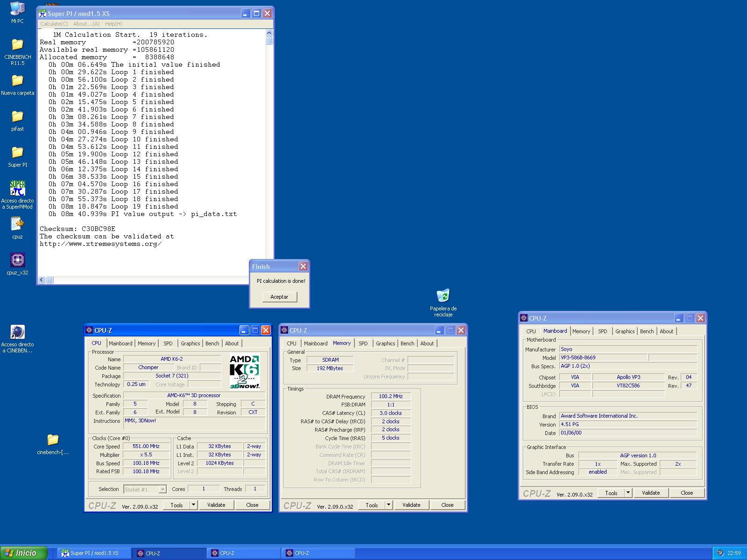The height and width of the screenshot is (560, 747).
Task: Click Super PI horizontal scrollbar left arrow
Action: [42, 280]
